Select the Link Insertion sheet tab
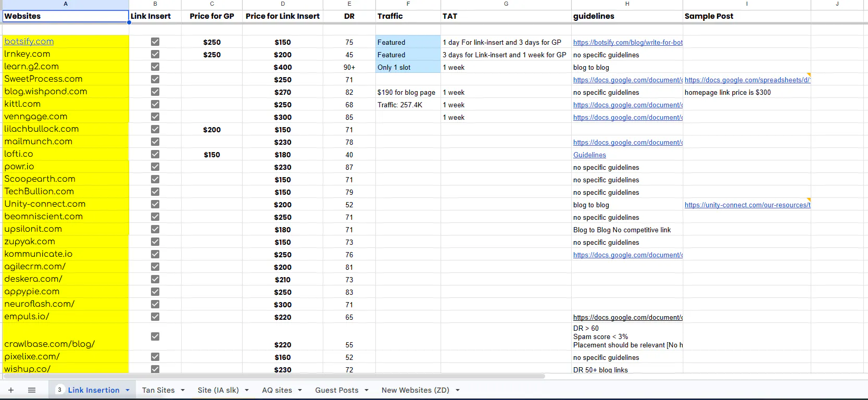 (x=94, y=390)
